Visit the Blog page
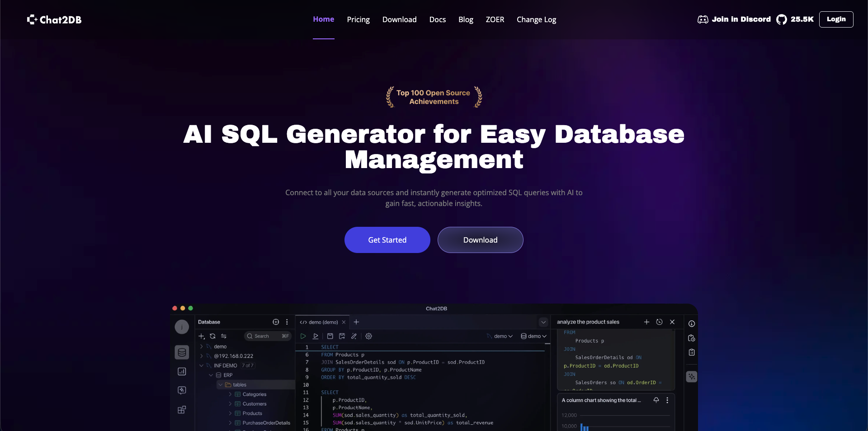Image resolution: width=868 pixels, height=431 pixels. tap(466, 19)
